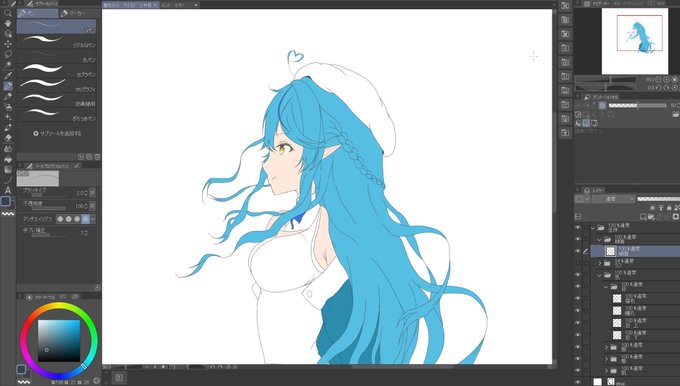Click the main color swatch below the color wheel
The image size is (680, 386).
21,369
